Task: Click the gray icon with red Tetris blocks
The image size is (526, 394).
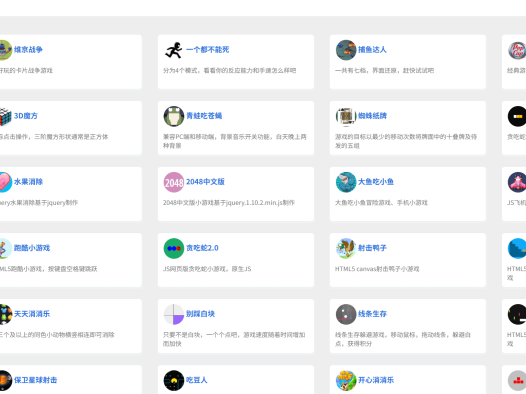Action: pos(517,381)
